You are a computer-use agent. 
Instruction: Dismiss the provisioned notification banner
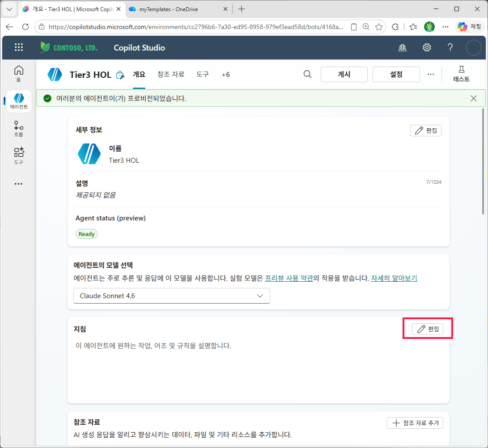(x=473, y=98)
